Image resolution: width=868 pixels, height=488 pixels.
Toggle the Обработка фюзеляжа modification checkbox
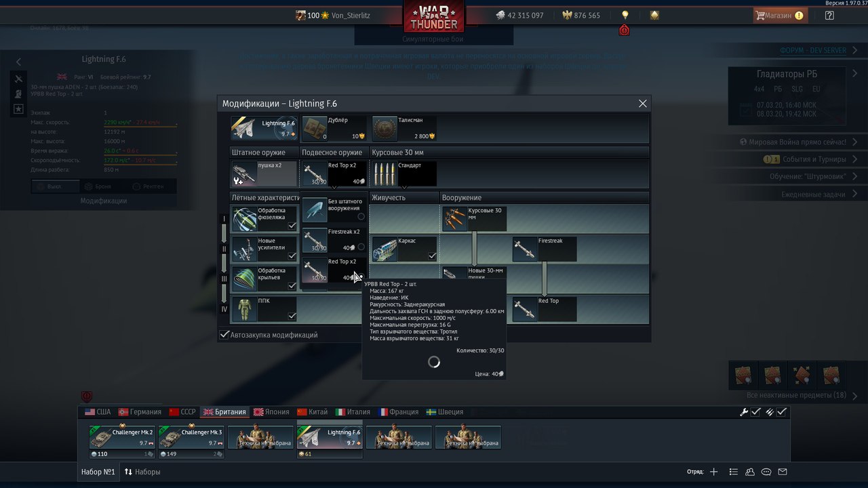click(x=292, y=226)
